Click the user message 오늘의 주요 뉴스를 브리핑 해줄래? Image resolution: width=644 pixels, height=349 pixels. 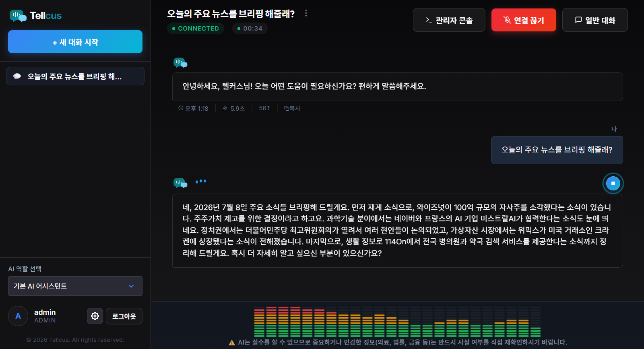(x=557, y=150)
